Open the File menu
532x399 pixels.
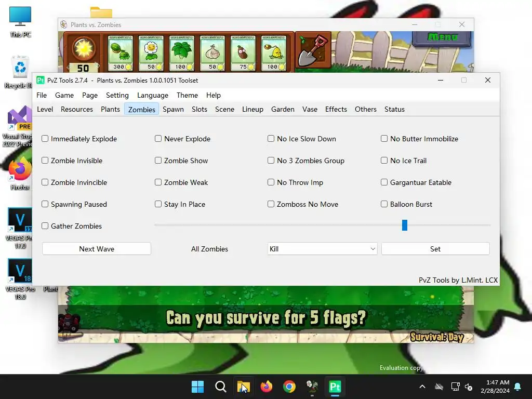point(42,95)
